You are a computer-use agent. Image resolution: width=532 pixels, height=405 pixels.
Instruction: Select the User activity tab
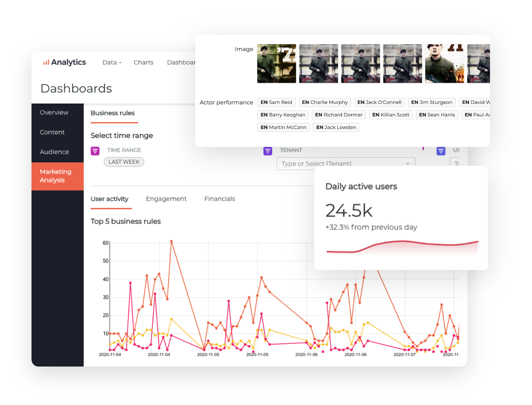coord(110,199)
